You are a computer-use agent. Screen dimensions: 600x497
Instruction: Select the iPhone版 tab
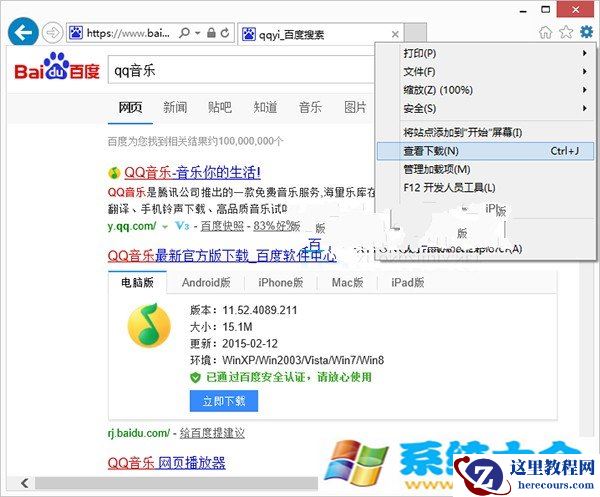280,282
